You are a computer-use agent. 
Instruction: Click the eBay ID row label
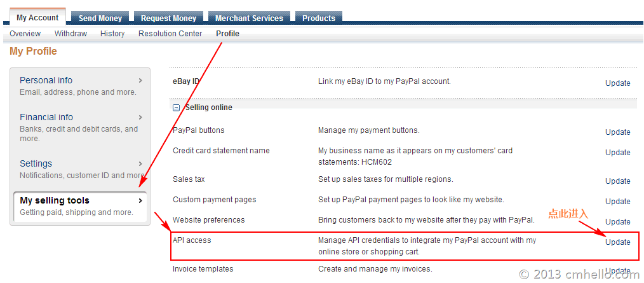185,81
